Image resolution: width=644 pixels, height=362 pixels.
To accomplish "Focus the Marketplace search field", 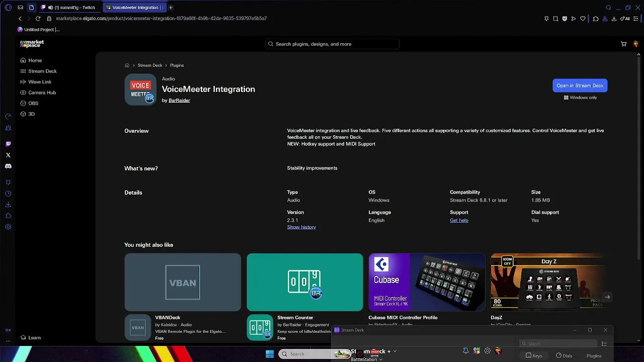I will tap(332, 44).
